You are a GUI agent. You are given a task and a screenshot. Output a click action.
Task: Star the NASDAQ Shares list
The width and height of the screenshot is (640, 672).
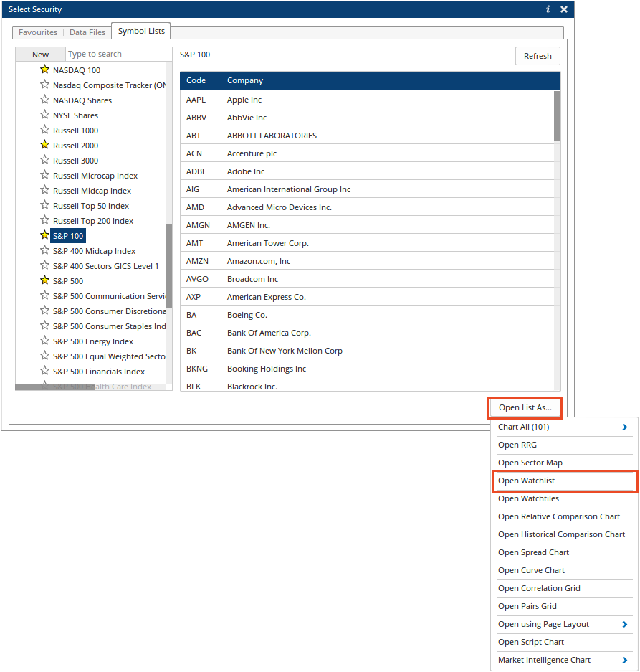(x=44, y=100)
